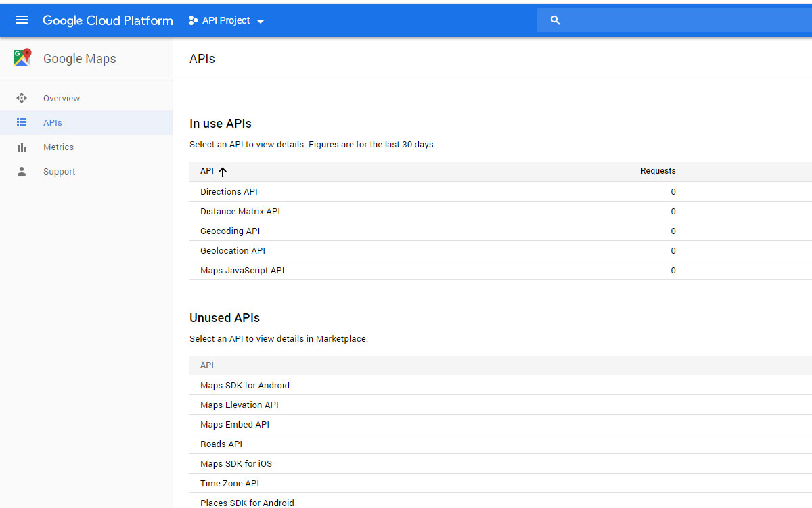Open Distance Matrix API details
The image size is (812, 508).
pyautogui.click(x=240, y=211)
